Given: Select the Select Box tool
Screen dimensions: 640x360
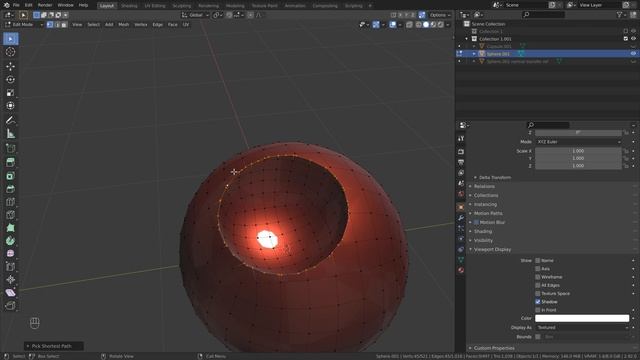Looking at the screenshot, I should [x=11, y=39].
